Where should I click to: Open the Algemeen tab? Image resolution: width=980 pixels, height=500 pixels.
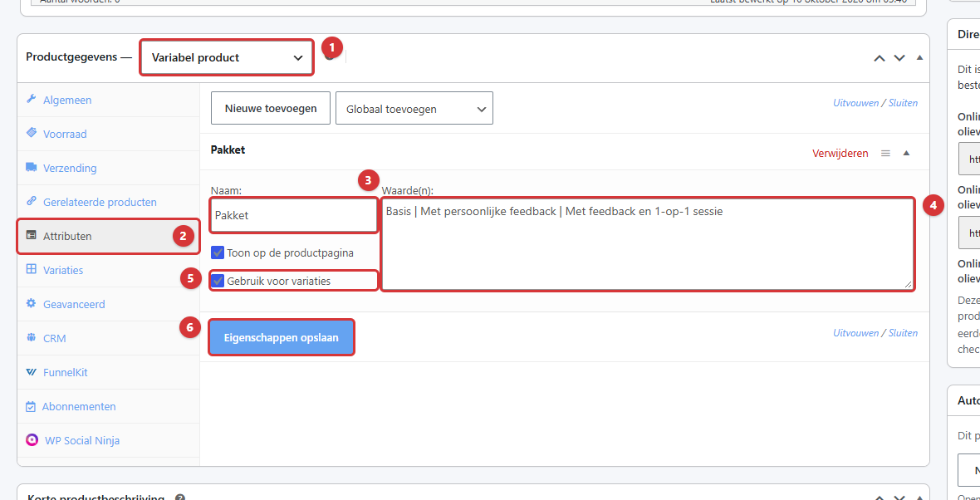(x=108, y=100)
